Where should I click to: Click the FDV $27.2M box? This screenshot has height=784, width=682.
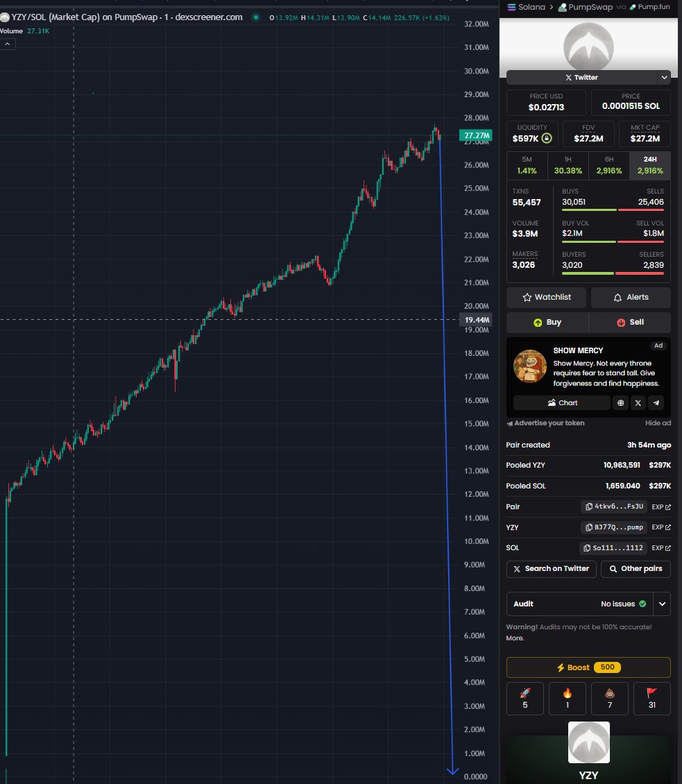(588, 133)
